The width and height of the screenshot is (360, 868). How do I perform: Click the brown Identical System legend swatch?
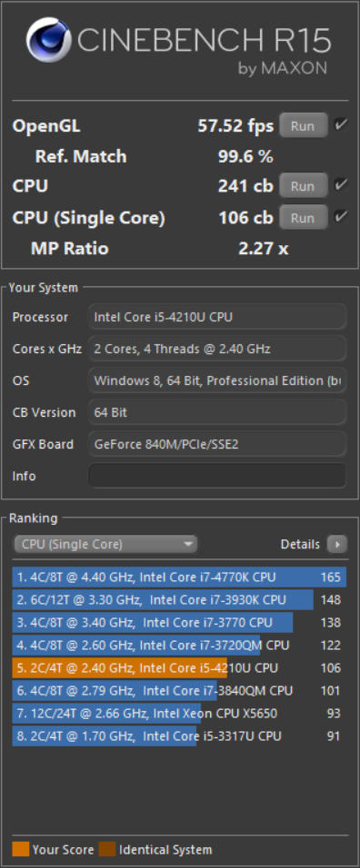point(107,849)
